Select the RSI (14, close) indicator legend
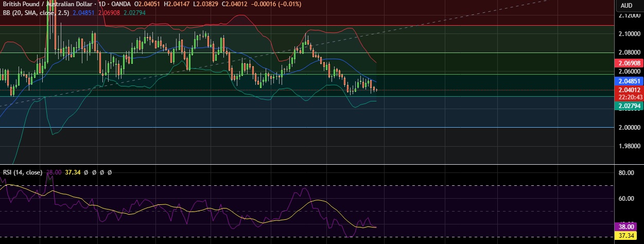 coord(24,172)
